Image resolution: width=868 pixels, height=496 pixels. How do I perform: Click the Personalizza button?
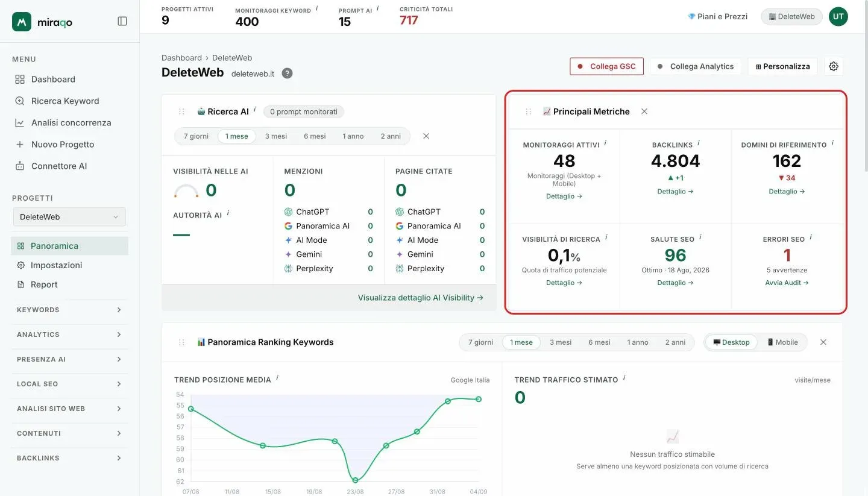click(783, 66)
